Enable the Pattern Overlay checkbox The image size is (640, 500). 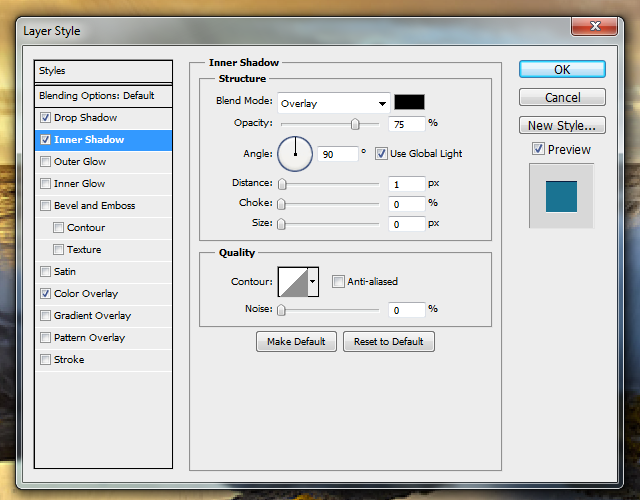(45, 338)
